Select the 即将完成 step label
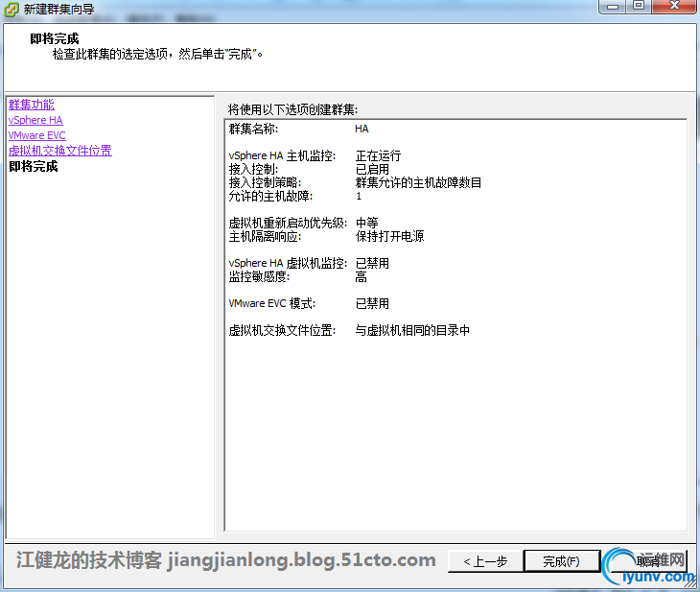Screen dimensions: 700x592 [33, 167]
